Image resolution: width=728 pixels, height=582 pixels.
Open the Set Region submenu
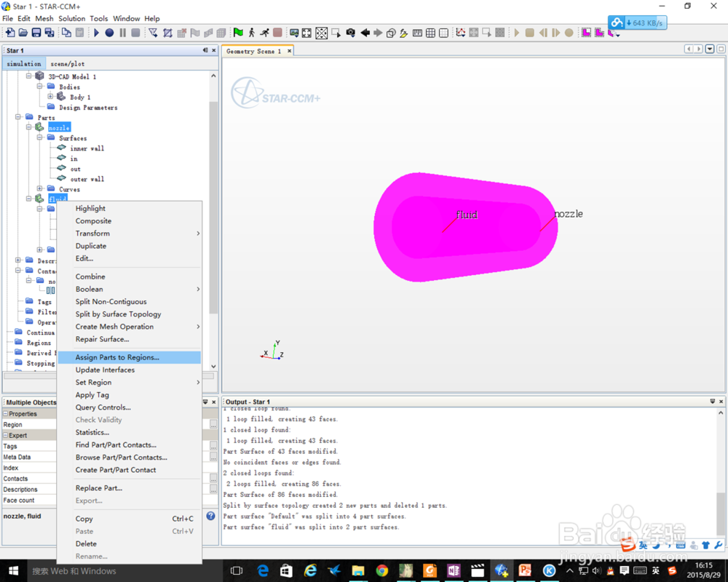tap(130, 383)
